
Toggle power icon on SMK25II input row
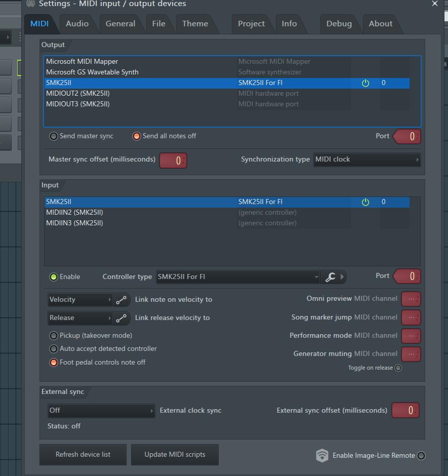[365, 202]
